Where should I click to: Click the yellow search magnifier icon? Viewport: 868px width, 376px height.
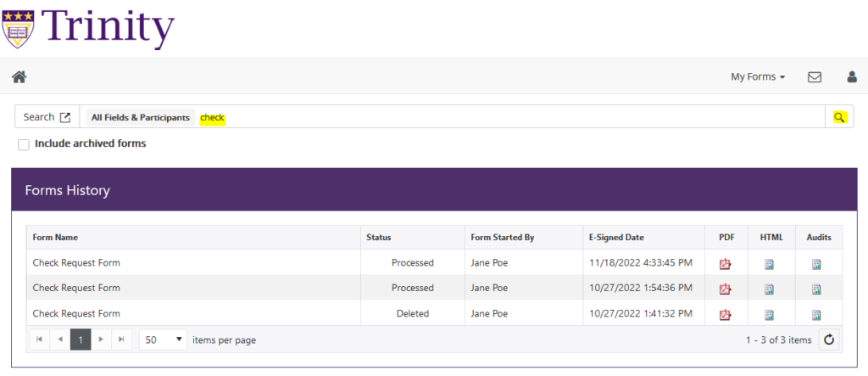(x=839, y=117)
